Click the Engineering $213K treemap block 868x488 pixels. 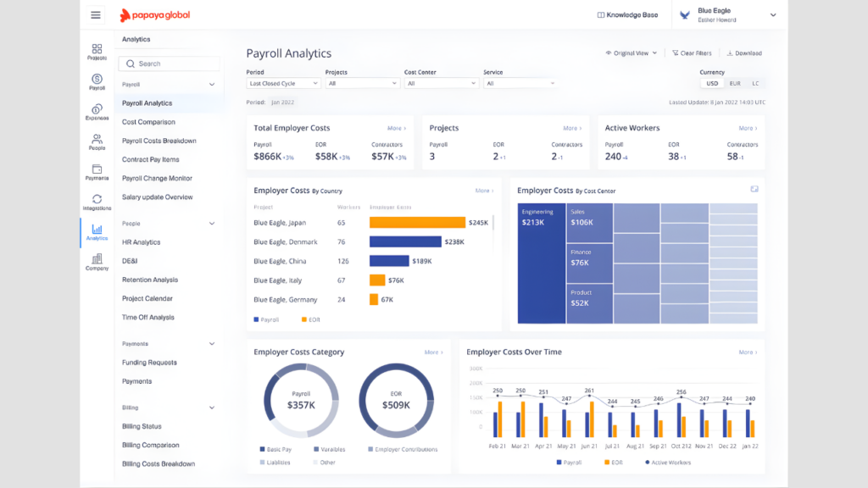coord(541,263)
